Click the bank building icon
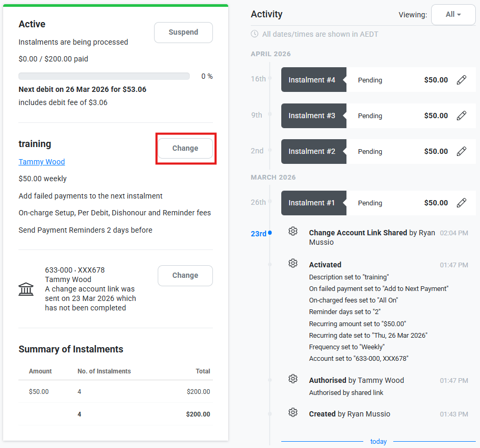 point(26,289)
